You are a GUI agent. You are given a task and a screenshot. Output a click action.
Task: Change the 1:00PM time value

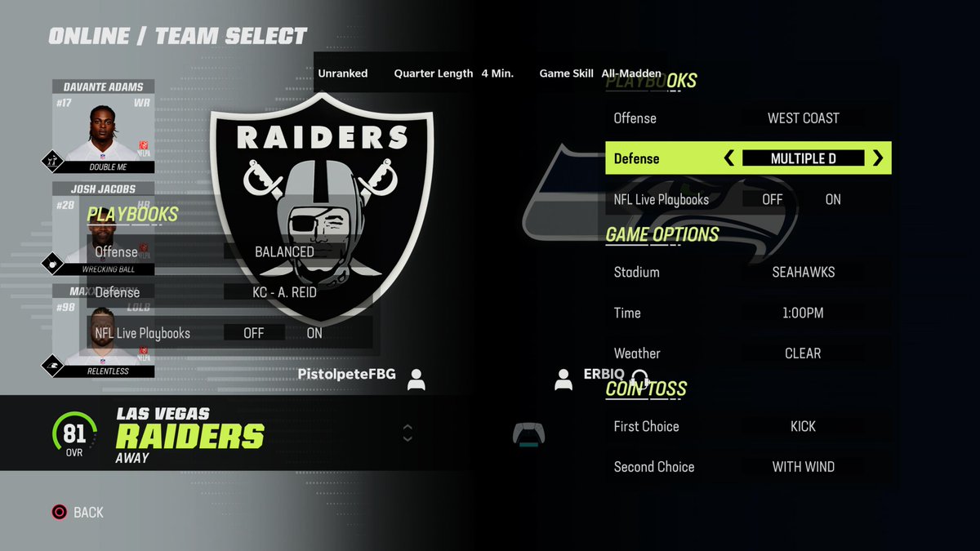pos(804,313)
